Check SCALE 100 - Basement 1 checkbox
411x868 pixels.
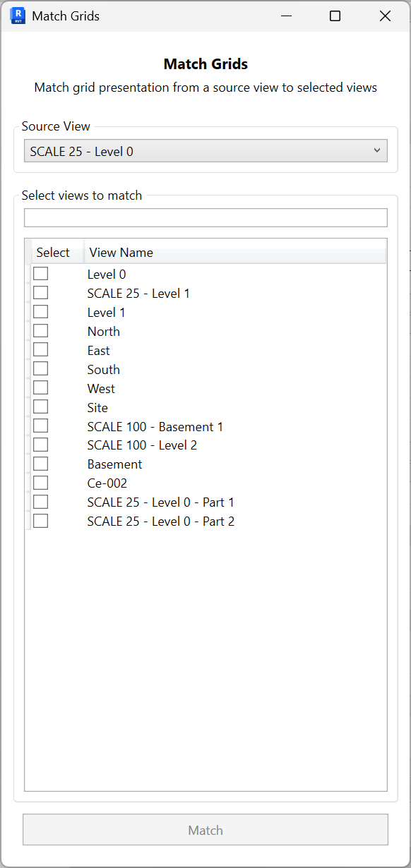(40, 425)
